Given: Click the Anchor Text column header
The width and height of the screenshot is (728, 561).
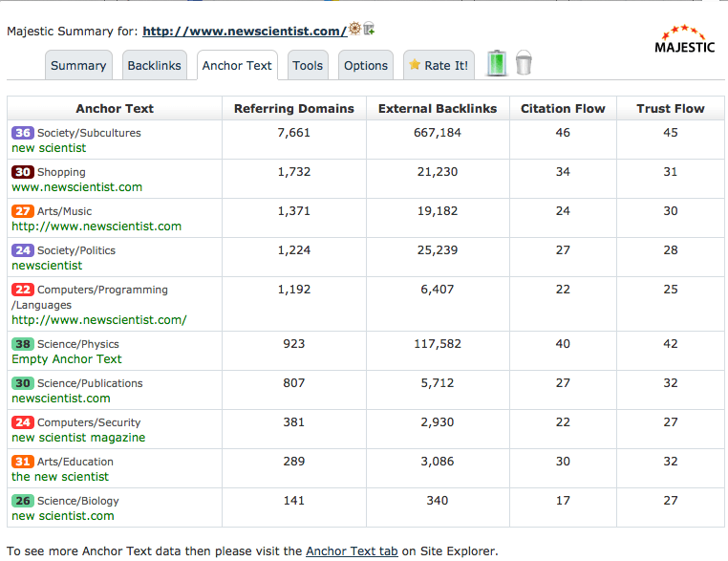Looking at the screenshot, I should click(115, 109).
